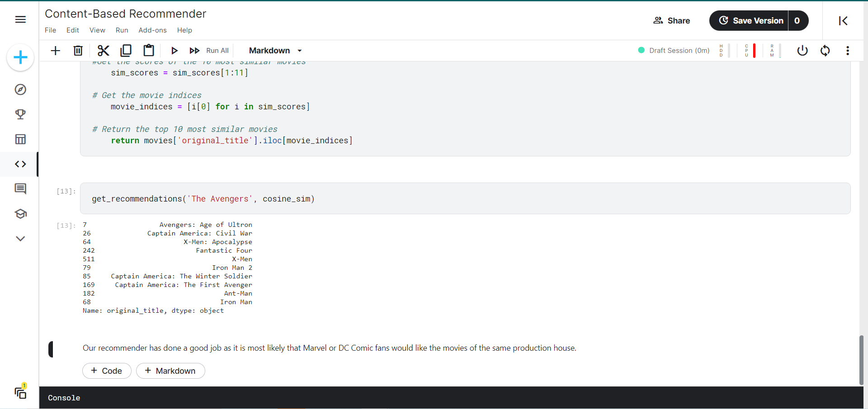Screen dimensions: 868x409
Task: Add a new Markdown cell below
Action: pos(170,371)
